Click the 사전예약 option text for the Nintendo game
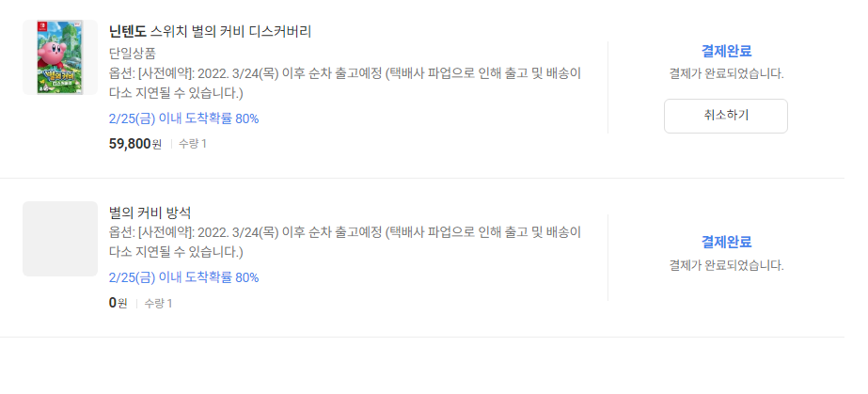The image size is (868, 394). 345,83
